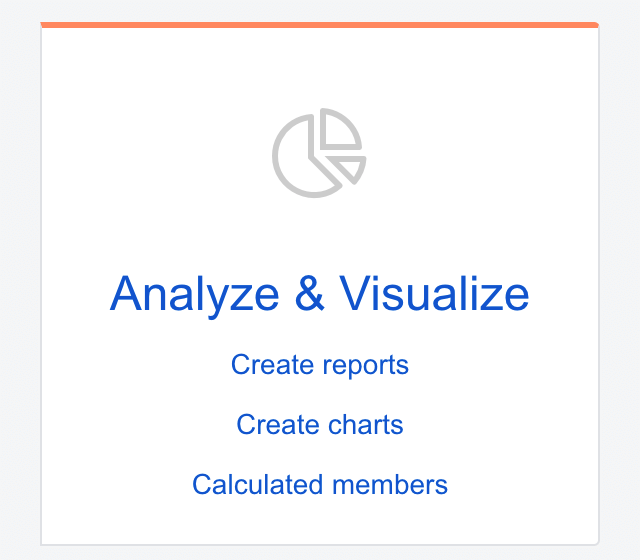Click the small triangular wedge of pie icon
640x560 pixels.
coord(349,168)
